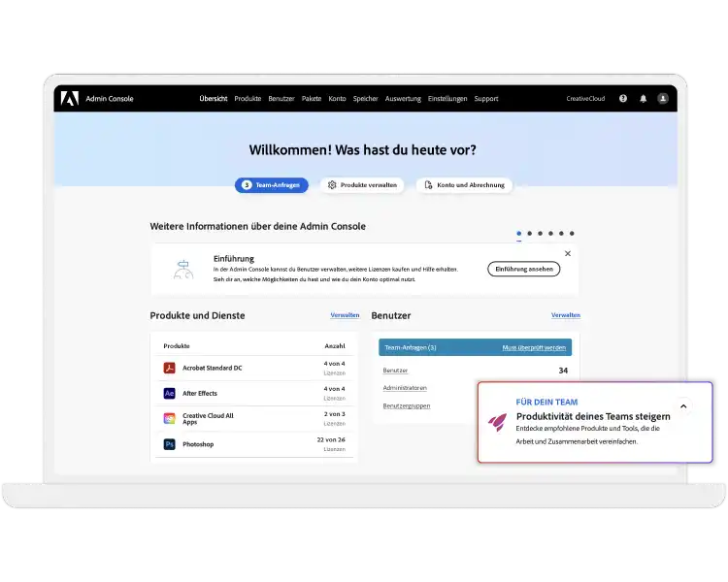
Task: Open the Benutzer link in users card
Action: (395, 371)
